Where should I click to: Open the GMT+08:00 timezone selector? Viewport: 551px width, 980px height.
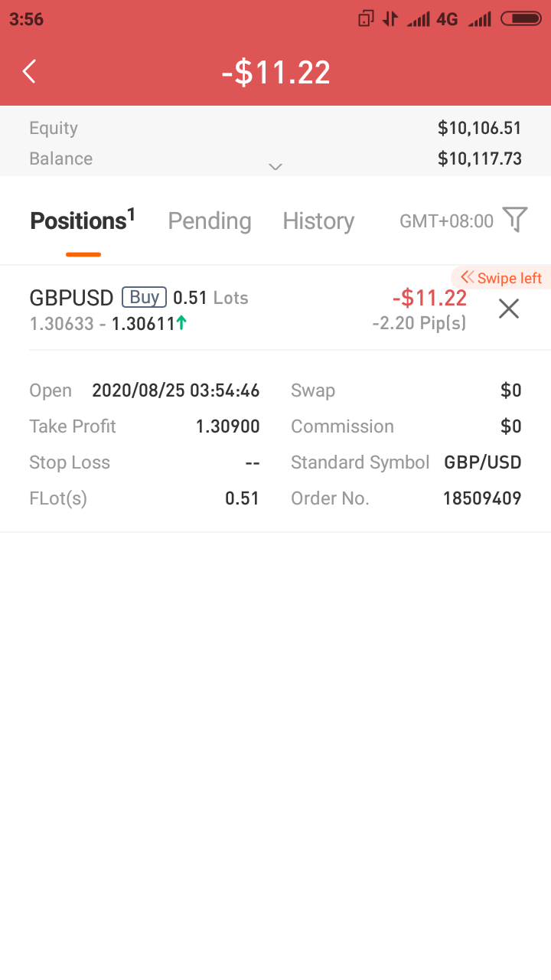click(446, 221)
